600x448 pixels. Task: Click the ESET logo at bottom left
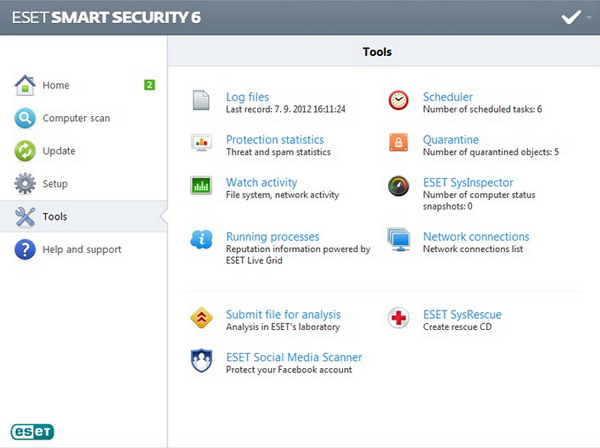pyautogui.click(x=33, y=432)
